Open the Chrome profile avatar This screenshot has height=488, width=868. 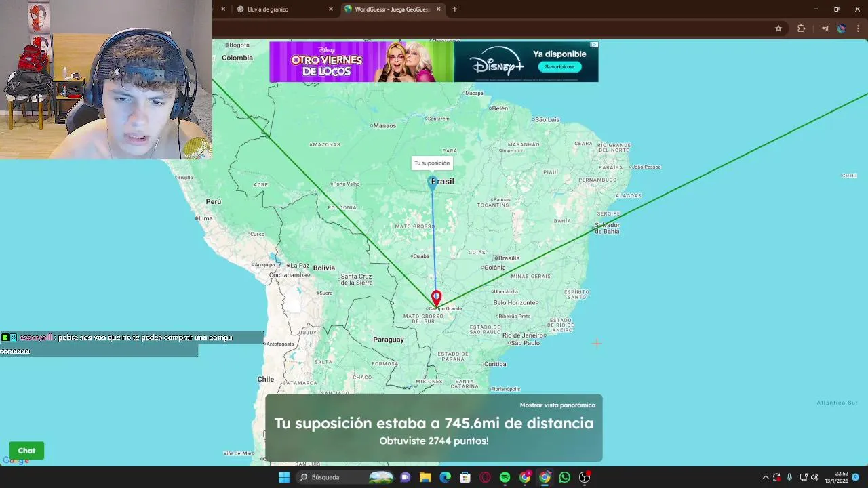tap(842, 28)
